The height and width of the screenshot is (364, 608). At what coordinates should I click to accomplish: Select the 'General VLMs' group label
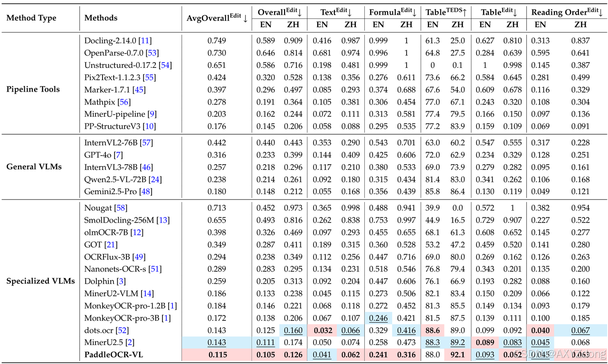[x=34, y=167]
